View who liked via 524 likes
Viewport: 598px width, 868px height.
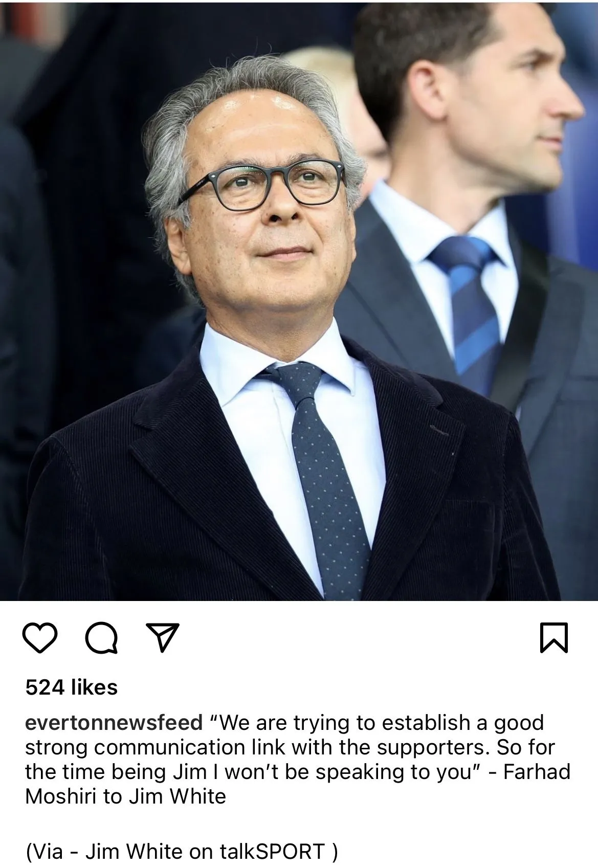coord(72,687)
